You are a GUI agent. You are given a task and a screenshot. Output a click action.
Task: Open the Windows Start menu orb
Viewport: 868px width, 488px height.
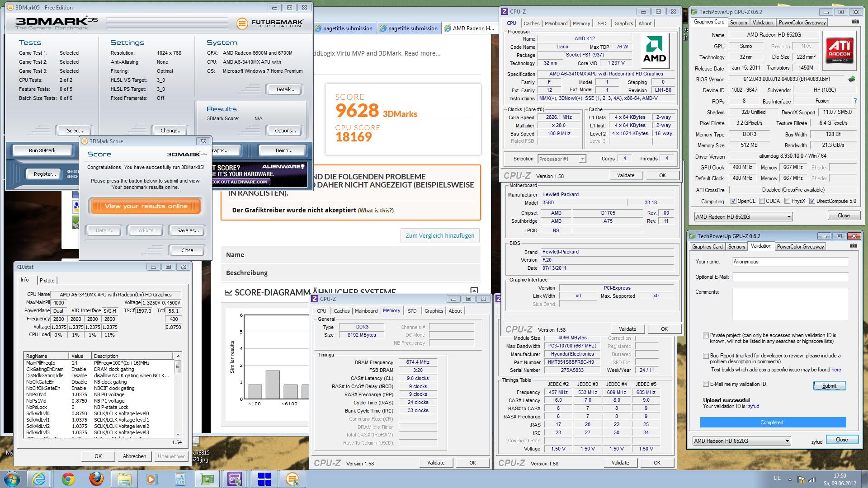point(12,479)
